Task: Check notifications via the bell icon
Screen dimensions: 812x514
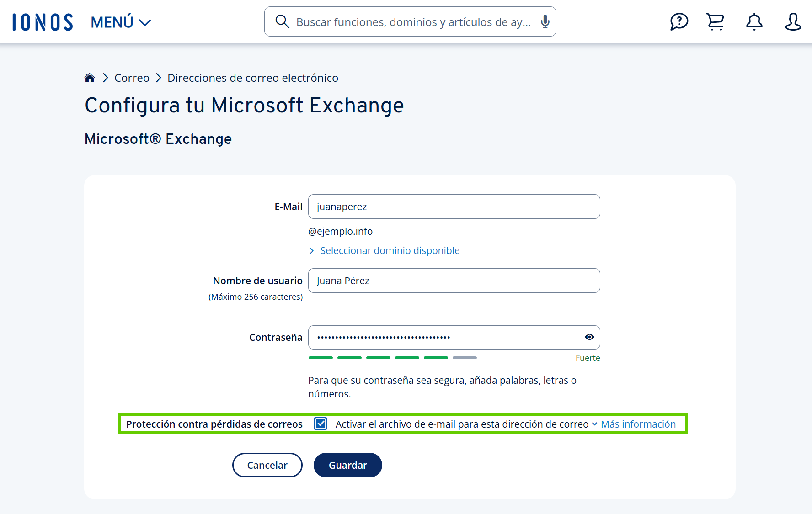Action: pos(754,21)
